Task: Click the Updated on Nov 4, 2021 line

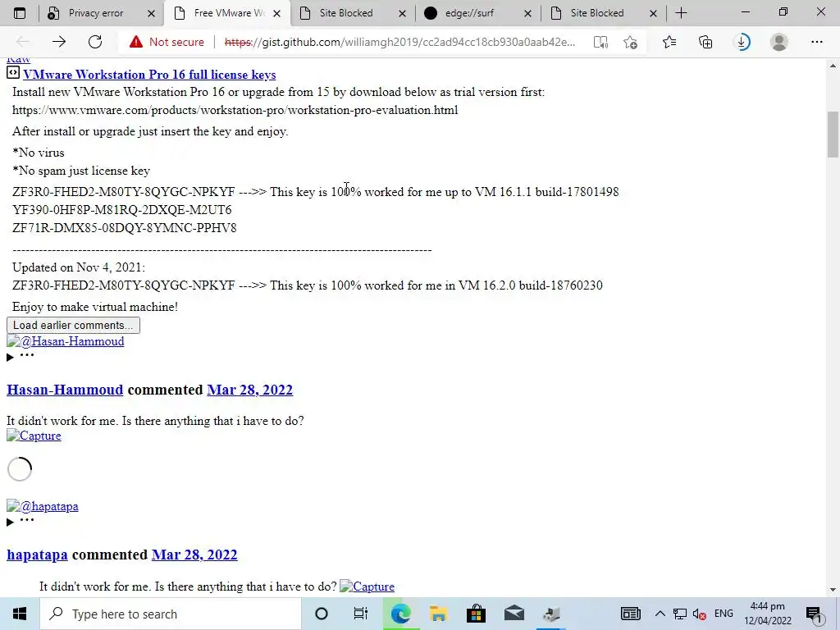Action: tap(79, 267)
